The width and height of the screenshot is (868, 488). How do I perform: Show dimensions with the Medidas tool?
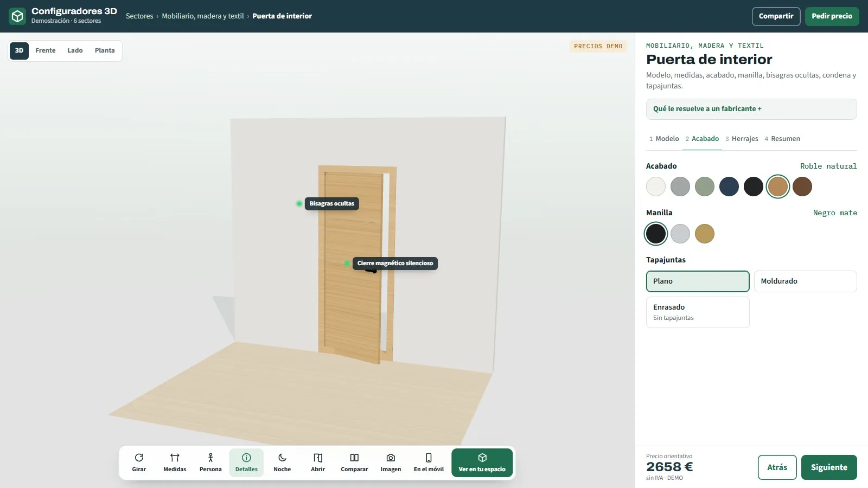175,463
